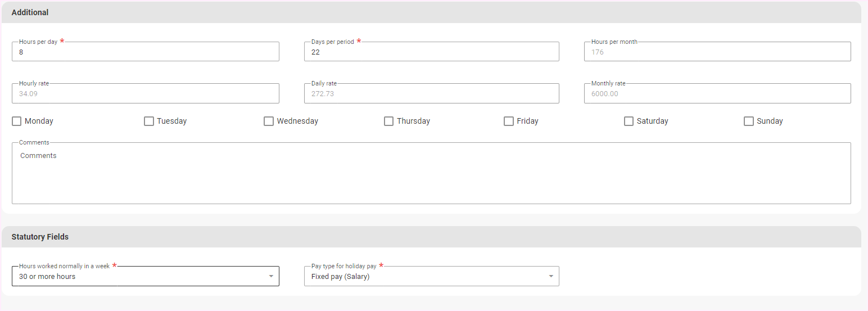The height and width of the screenshot is (311, 868).
Task: Click the Statutory Fields section header
Action: click(x=40, y=237)
